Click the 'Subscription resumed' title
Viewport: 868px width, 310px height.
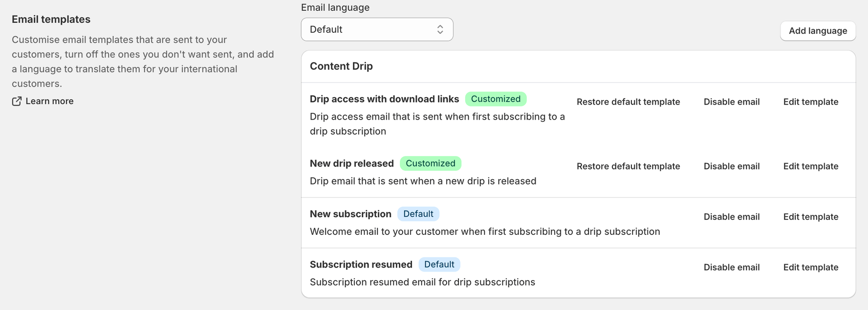361,265
